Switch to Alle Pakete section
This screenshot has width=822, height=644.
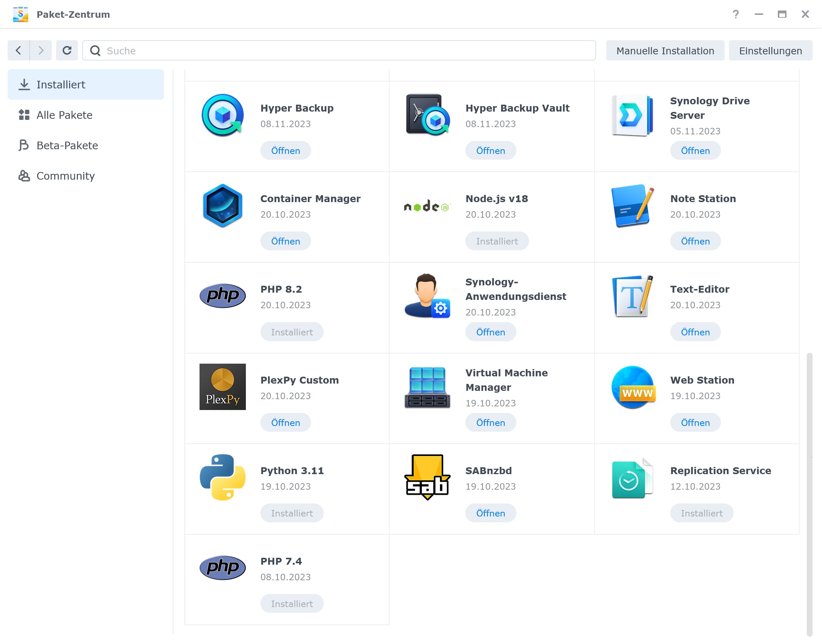(64, 115)
